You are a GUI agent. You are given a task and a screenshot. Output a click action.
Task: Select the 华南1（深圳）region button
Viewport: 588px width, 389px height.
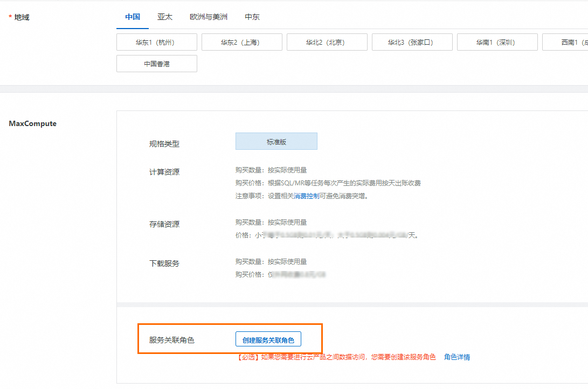(x=497, y=42)
